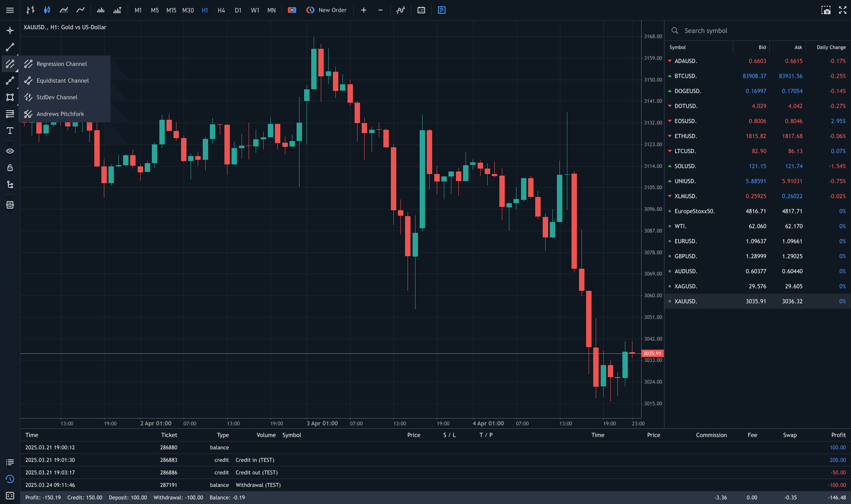Select Equidistant Channel menu entry
This screenshot has width=851, height=504.
pyautogui.click(x=63, y=81)
